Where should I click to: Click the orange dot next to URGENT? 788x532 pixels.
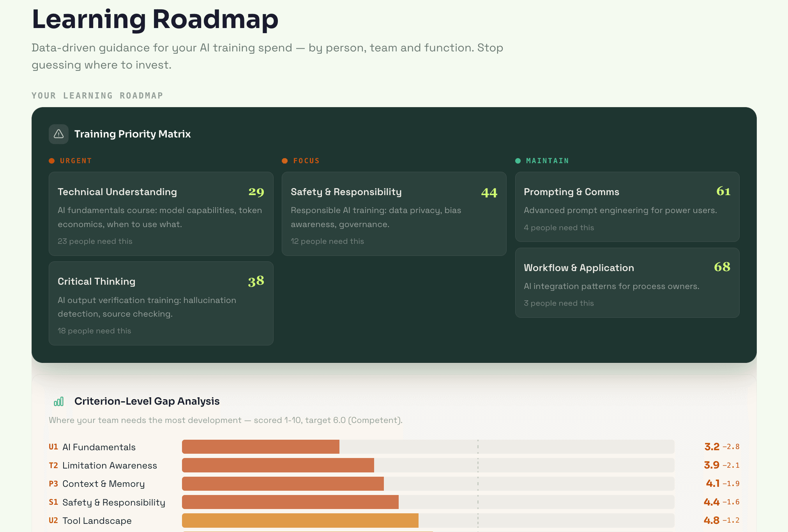[x=51, y=161]
